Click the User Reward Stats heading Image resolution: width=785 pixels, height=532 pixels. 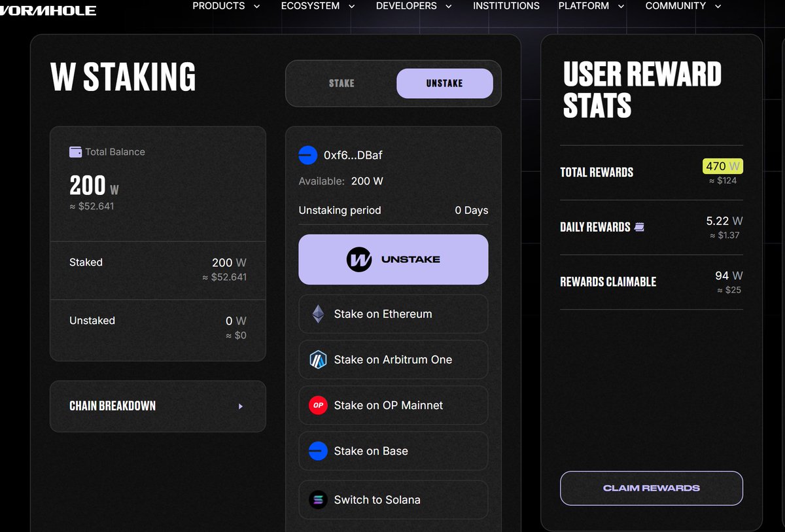click(642, 90)
